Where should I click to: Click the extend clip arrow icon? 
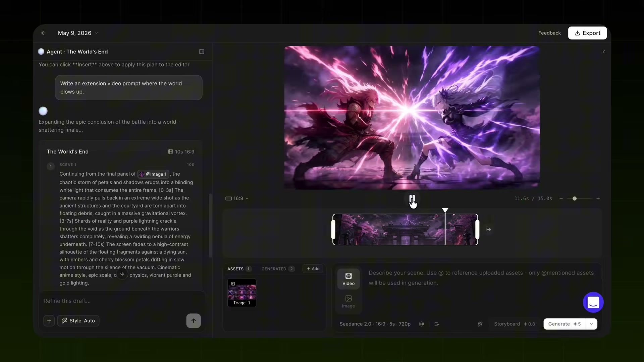tap(488, 230)
